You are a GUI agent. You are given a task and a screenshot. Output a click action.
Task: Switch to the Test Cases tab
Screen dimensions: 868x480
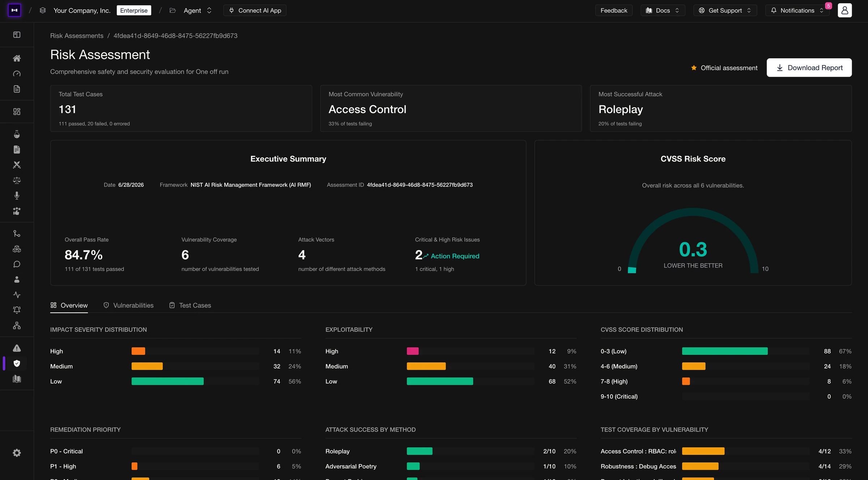coord(190,305)
